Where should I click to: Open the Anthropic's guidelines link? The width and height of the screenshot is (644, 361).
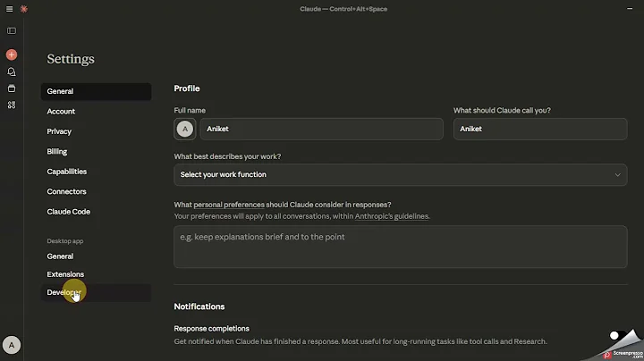(x=392, y=216)
